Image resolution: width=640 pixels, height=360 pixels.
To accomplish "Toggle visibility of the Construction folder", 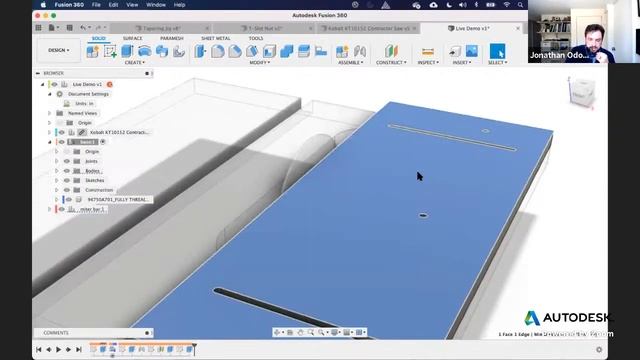I will point(67,190).
